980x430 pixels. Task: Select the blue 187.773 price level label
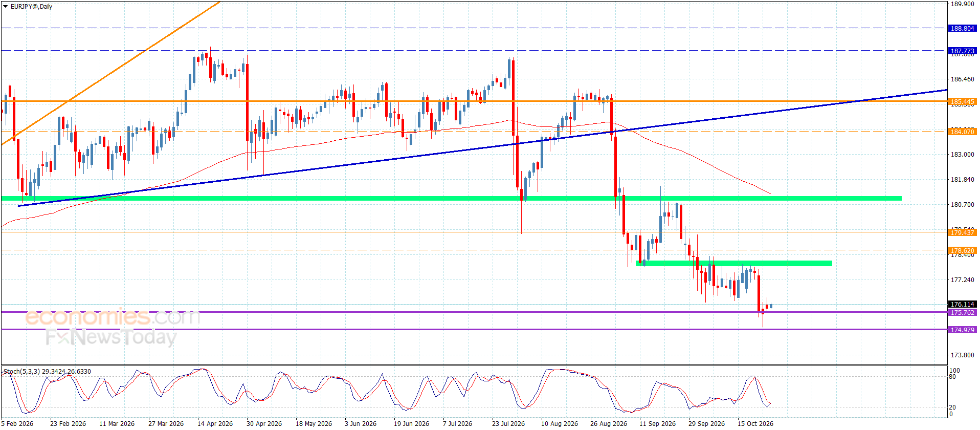[962, 51]
